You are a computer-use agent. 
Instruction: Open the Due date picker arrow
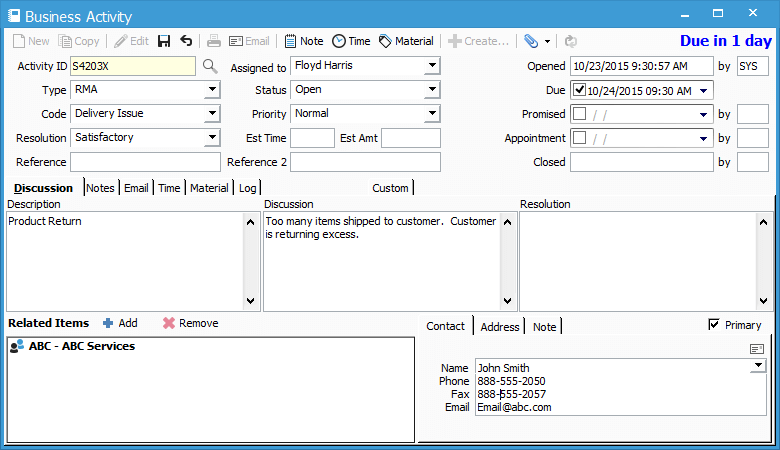click(x=703, y=90)
